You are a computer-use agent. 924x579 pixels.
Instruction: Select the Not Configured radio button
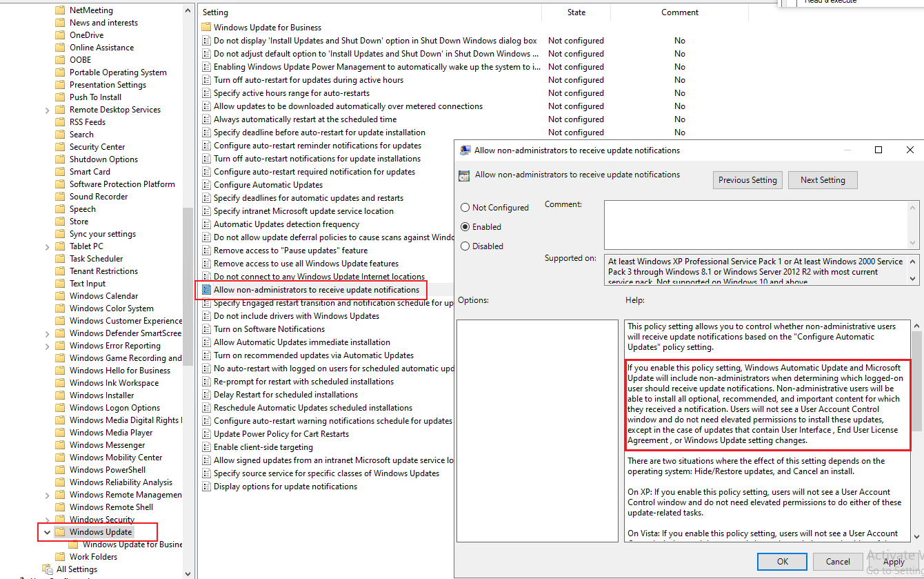(x=465, y=207)
